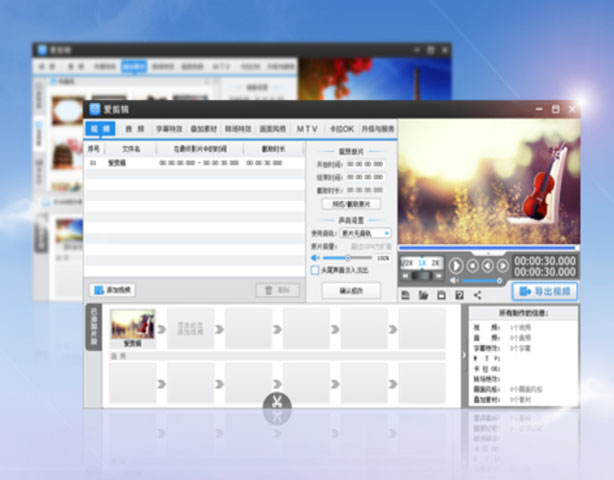Open the audio track dropdown
614x480 pixels.
[x=365, y=233]
